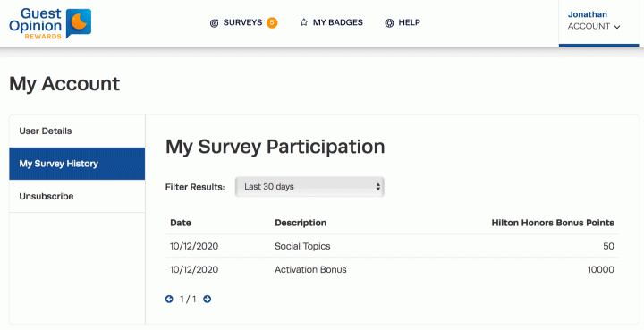
Task: Select the User Details tab
Action: point(77,131)
